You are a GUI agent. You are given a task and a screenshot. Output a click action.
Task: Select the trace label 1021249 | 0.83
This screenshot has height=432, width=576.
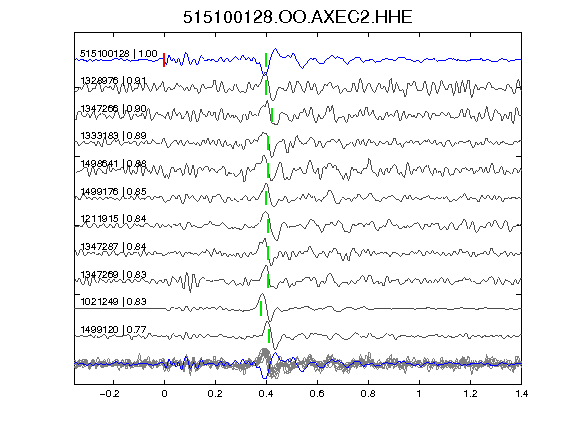113,302
